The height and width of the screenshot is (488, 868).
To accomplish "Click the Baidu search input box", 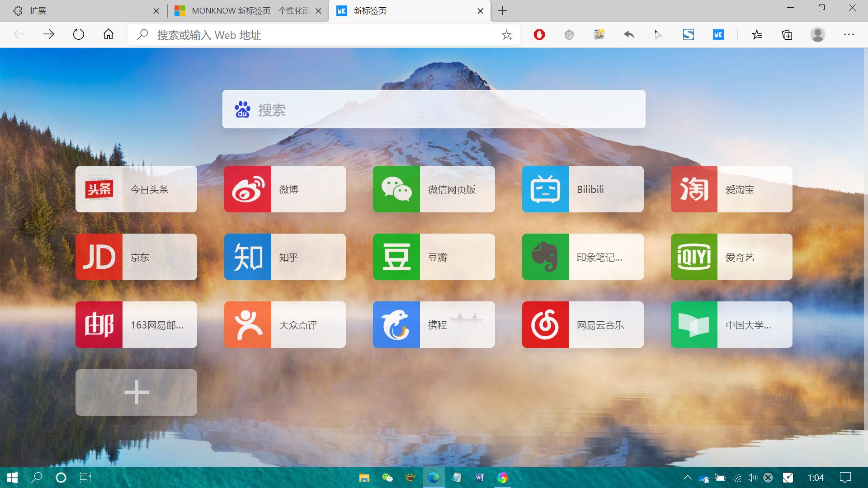I will point(433,109).
